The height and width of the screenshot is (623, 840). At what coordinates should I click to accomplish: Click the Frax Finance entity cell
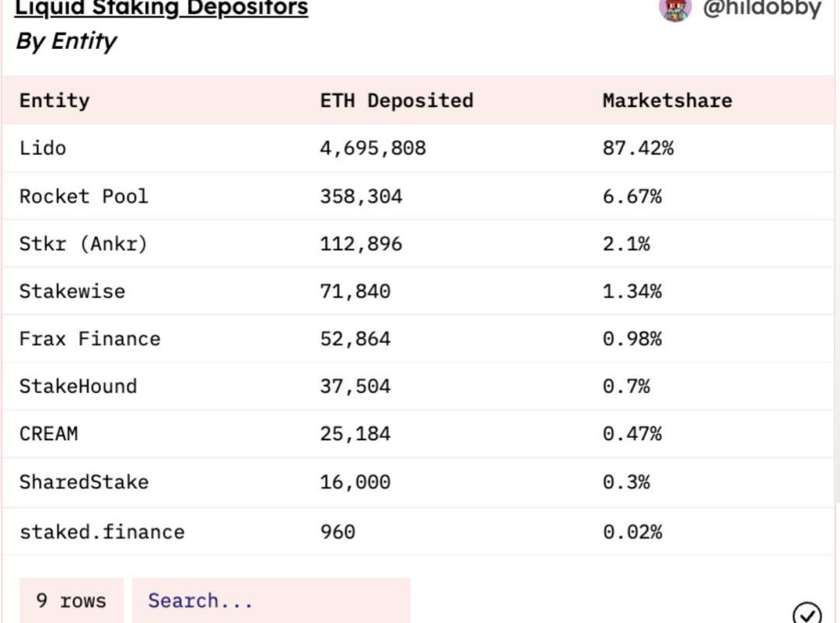[89, 338]
